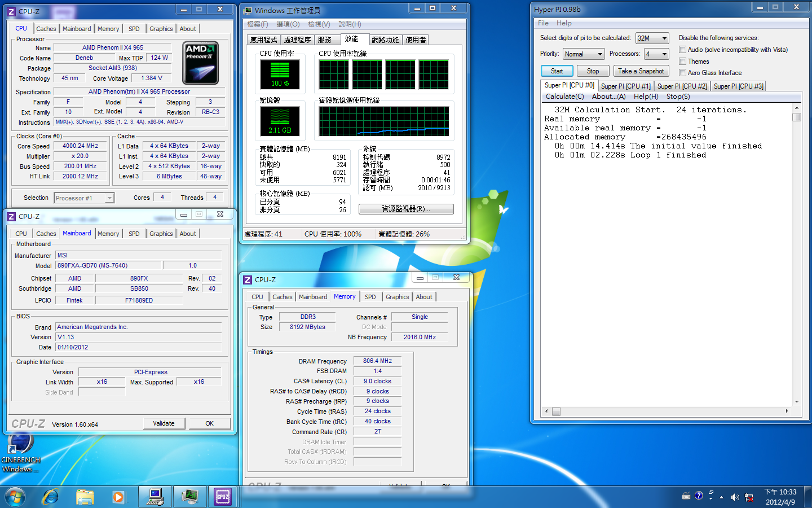This screenshot has height=508, width=812.
Task: Click scroll-down arrow in Super PI output
Action: pos(797,402)
